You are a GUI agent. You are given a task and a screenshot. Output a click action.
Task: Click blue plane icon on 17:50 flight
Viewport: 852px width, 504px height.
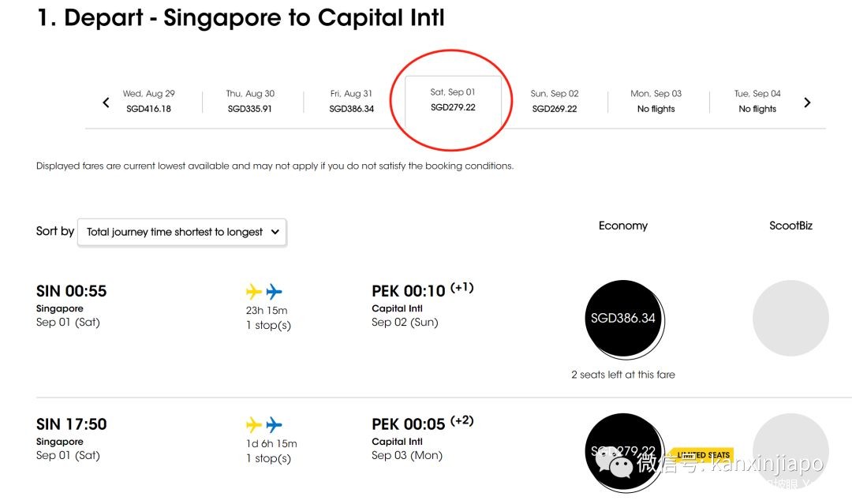click(x=274, y=425)
